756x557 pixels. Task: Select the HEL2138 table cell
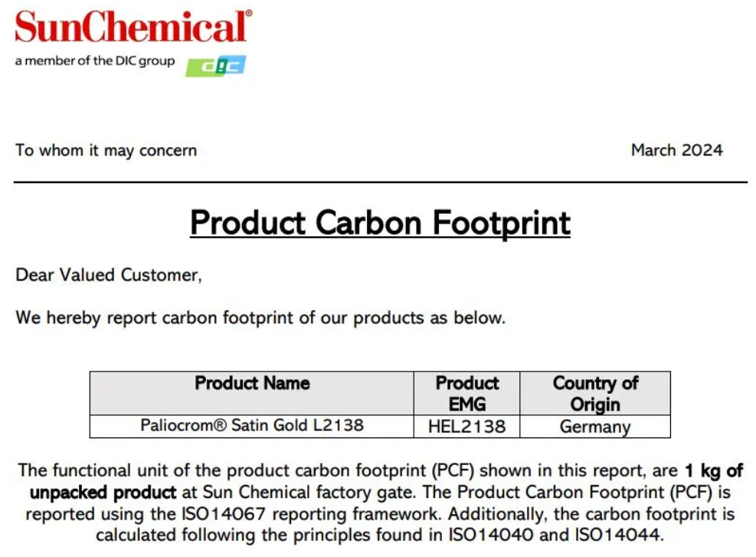pyautogui.click(x=466, y=426)
